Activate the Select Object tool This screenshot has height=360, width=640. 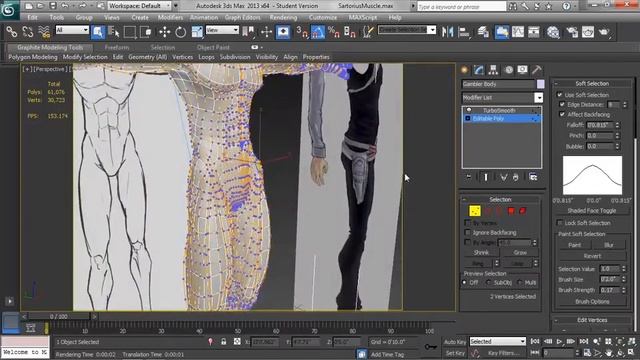98,32
